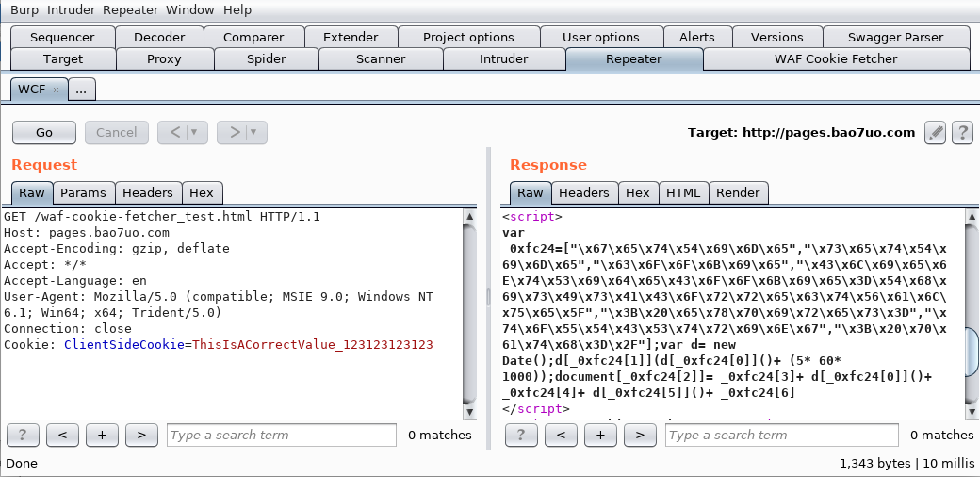The width and height of the screenshot is (980, 477).
Task: Switch to the Decoder tab
Action: (x=159, y=37)
